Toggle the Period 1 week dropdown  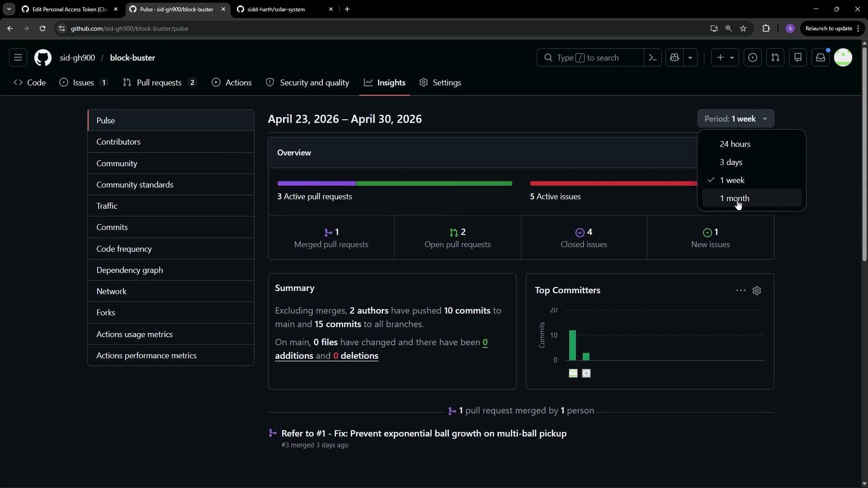click(x=736, y=119)
